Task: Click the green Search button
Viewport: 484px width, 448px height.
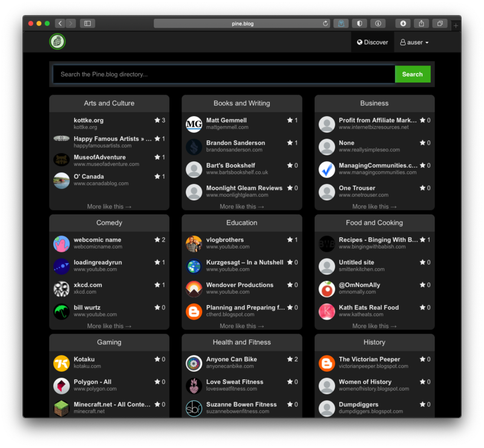Action: click(x=413, y=74)
